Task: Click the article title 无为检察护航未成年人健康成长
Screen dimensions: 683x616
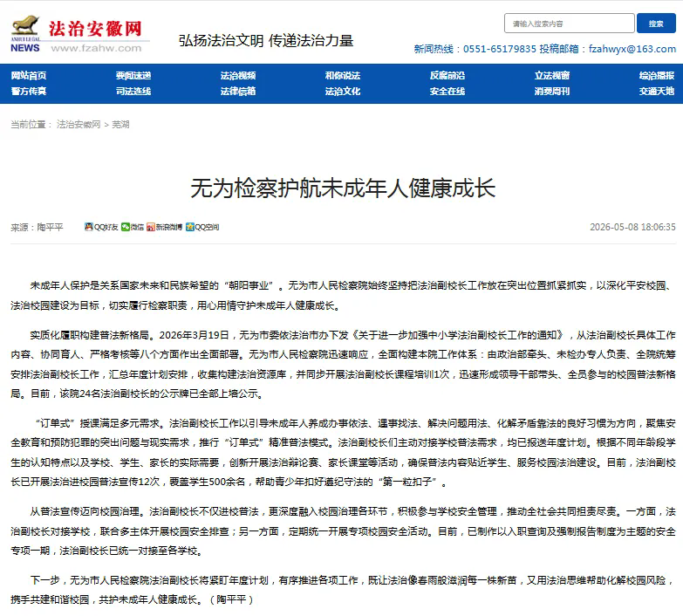Action: pyautogui.click(x=343, y=188)
